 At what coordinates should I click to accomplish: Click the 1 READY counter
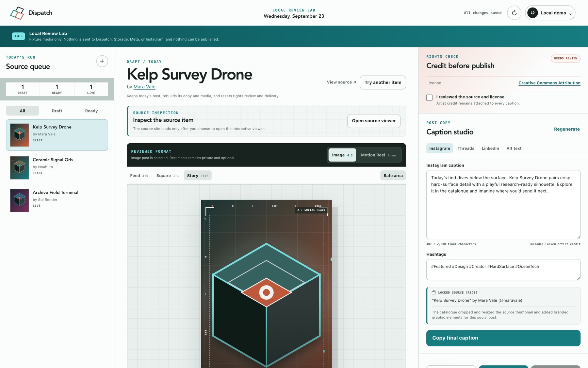(x=57, y=89)
